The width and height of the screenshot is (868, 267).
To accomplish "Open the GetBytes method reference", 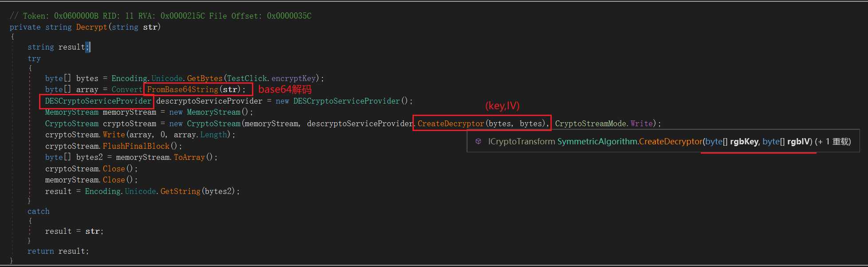I will 204,78.
